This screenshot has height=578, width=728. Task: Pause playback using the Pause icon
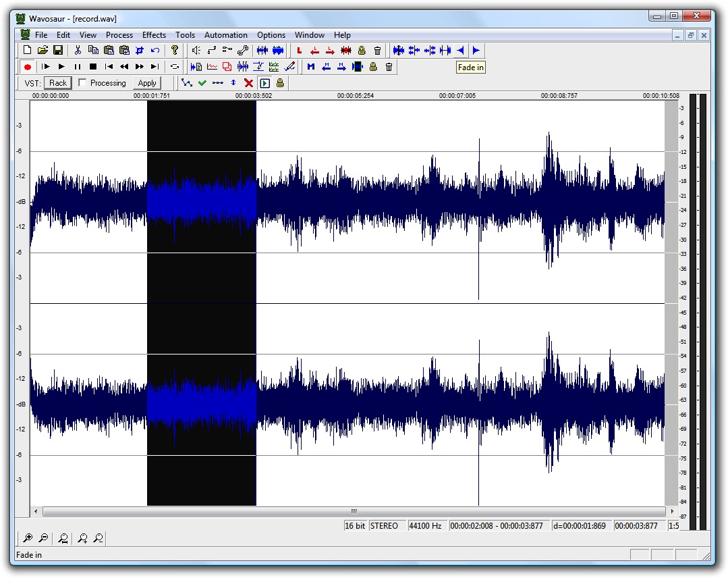pos(78,67)
